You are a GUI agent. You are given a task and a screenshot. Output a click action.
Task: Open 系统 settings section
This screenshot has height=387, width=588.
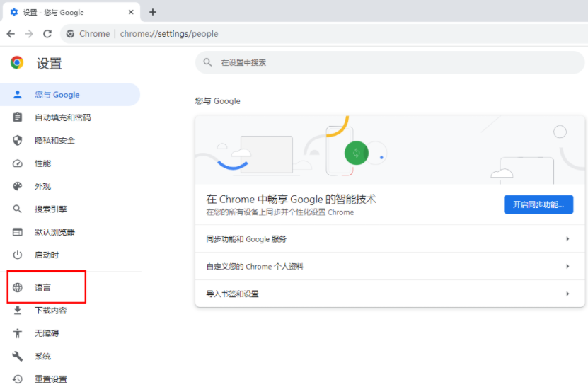(42, 357)
